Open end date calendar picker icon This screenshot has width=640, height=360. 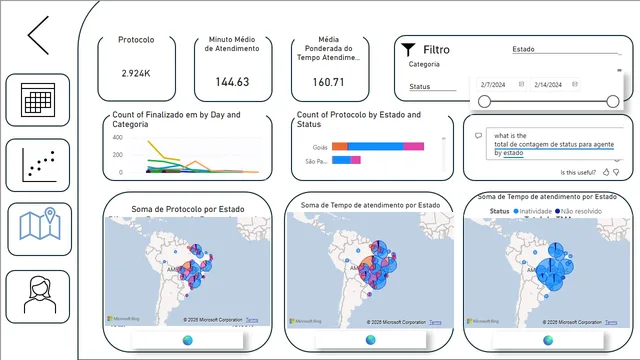(575, 84)
